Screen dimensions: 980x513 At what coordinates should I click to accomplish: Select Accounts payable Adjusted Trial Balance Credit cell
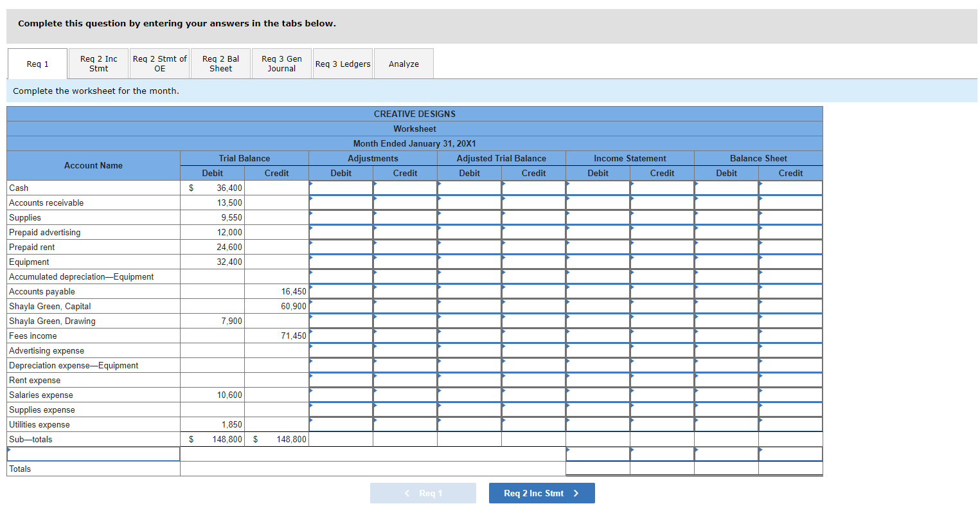click(x=533, y=291)
